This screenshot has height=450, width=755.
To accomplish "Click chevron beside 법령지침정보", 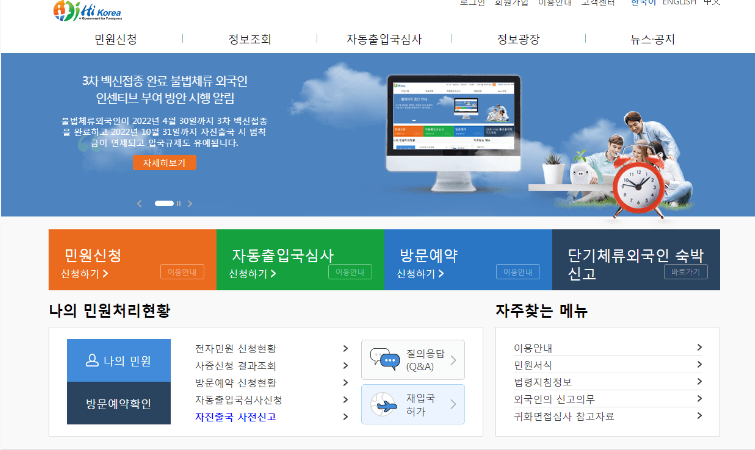I will tap(699, 382).
